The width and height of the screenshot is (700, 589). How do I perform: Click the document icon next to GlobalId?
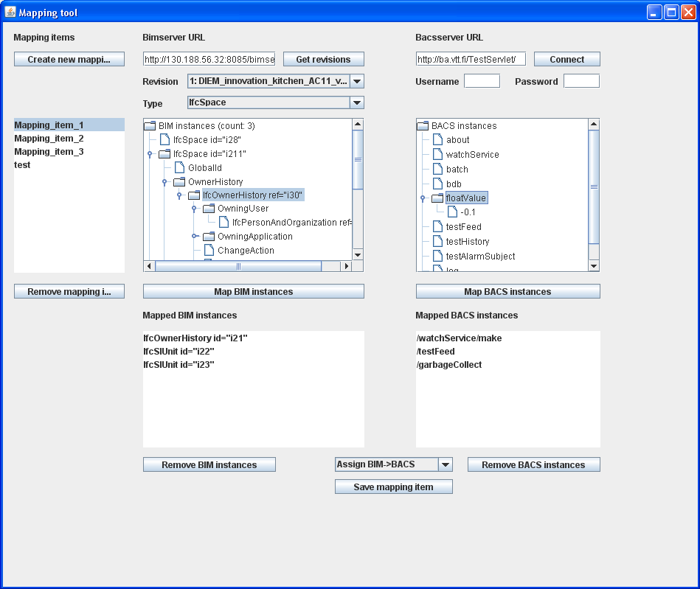pos(179,168)
